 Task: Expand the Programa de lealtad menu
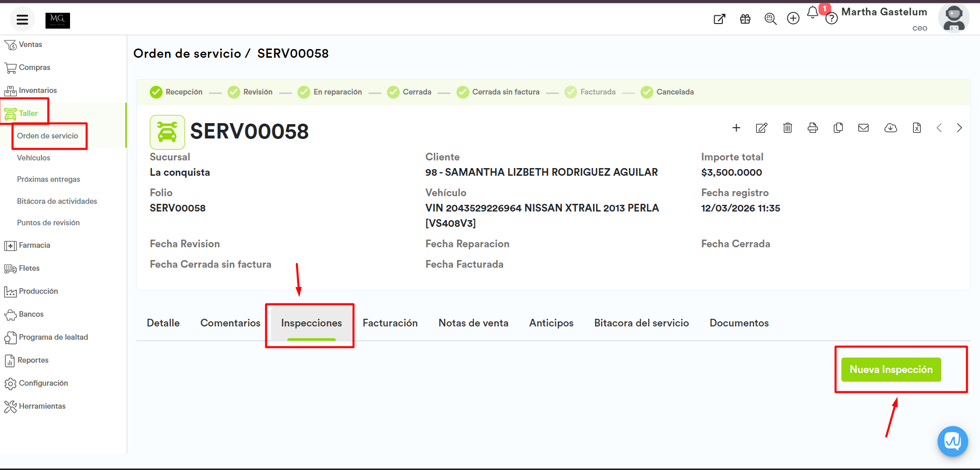pyautogui.click(x=46, y=337)
